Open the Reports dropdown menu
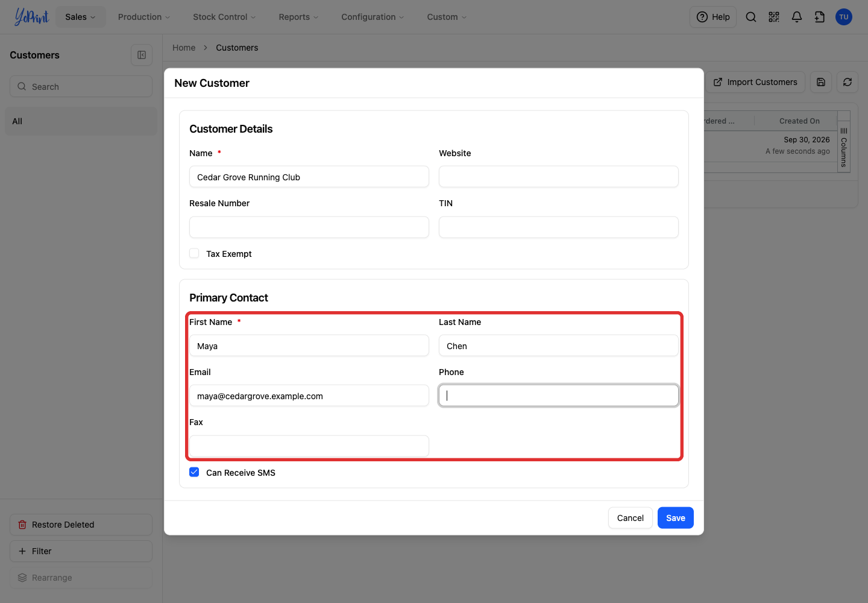Viewport: 868px width, 603px height. tap(298, 17)
